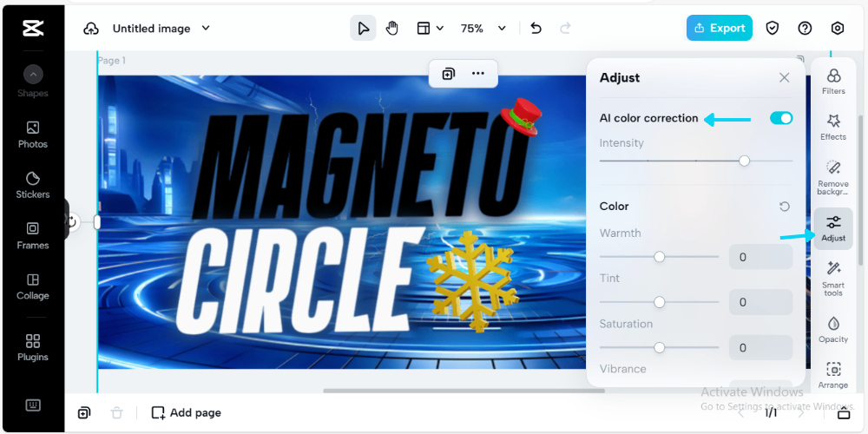Open Filters in right toolbar
Viewport: 868px width, 434px height.
click(x=833, y=82)
